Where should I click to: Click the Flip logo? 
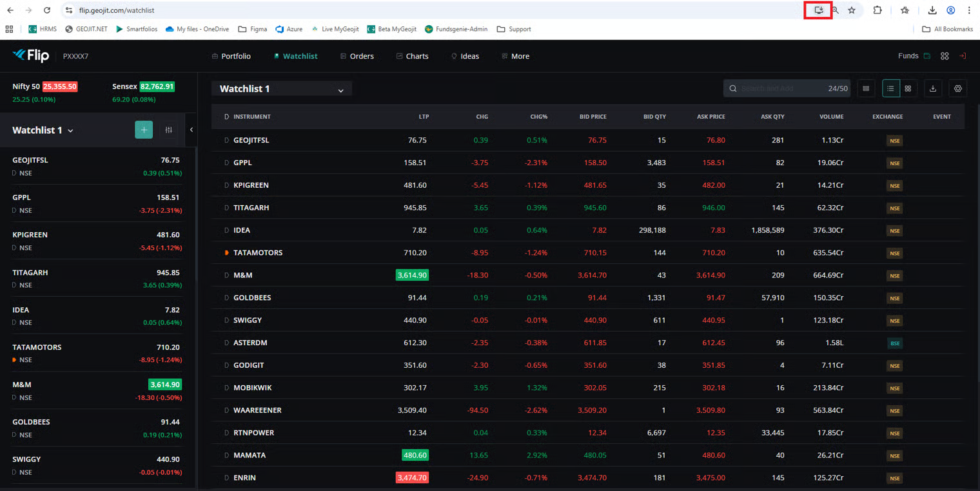point(30,56)
